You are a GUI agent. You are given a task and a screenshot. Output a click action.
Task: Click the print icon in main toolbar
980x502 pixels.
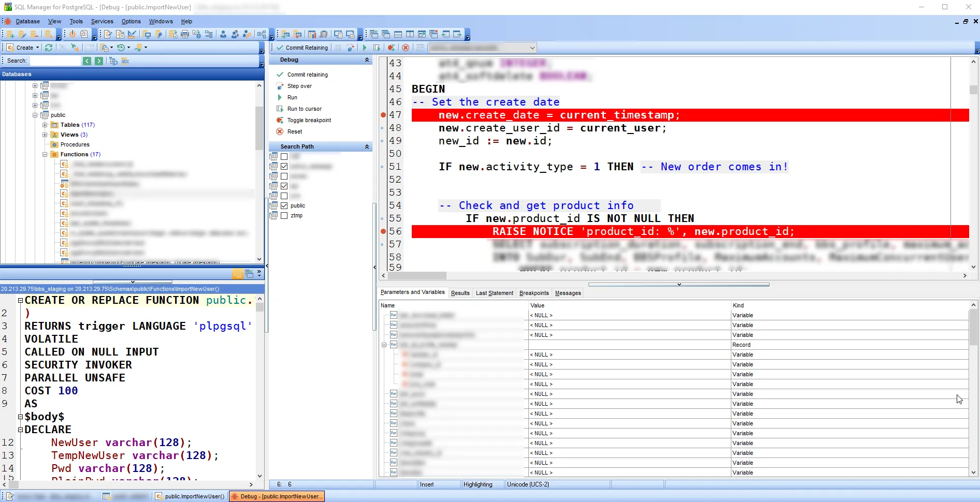[x=184, y=34]
